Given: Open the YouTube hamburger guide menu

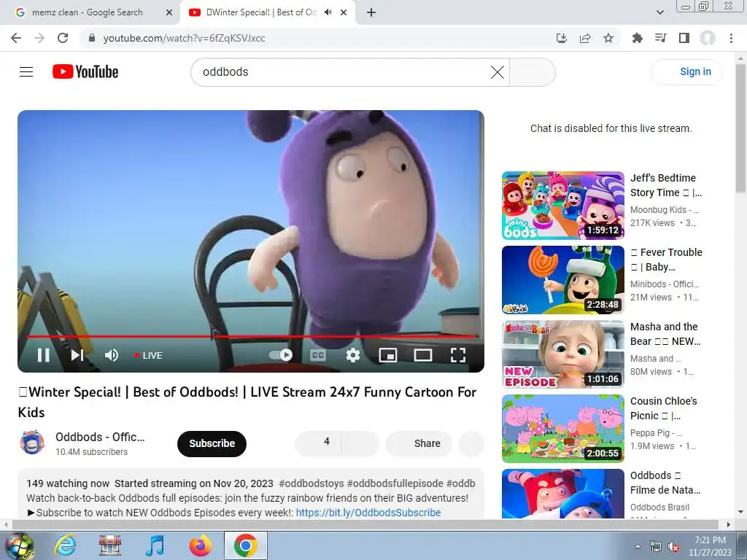Looking at the screenshot, I should pyautogui.click(x=26, y=72).
